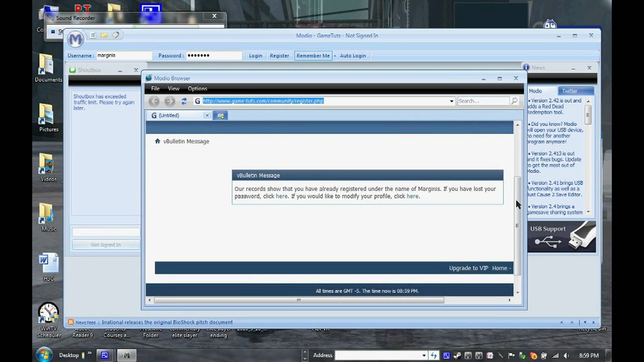Refresh the Modio Browser page
644x362 pixels.
184,101
